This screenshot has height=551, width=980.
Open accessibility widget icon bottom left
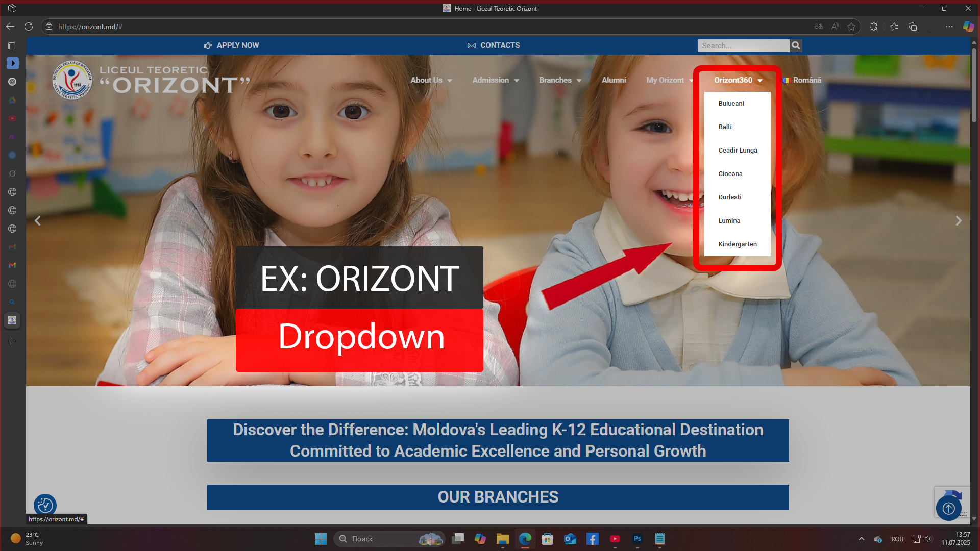(45, 505)
